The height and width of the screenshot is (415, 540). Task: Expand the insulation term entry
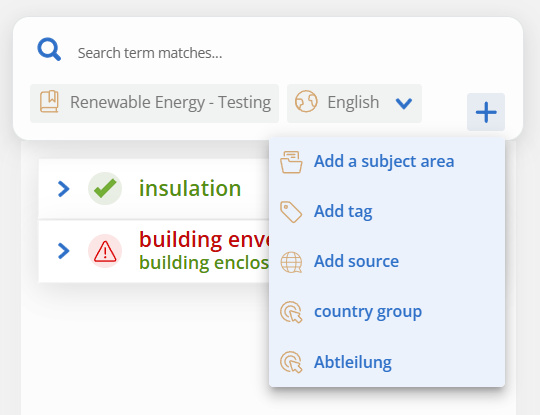pyautogui.click(x=64, y=189)
